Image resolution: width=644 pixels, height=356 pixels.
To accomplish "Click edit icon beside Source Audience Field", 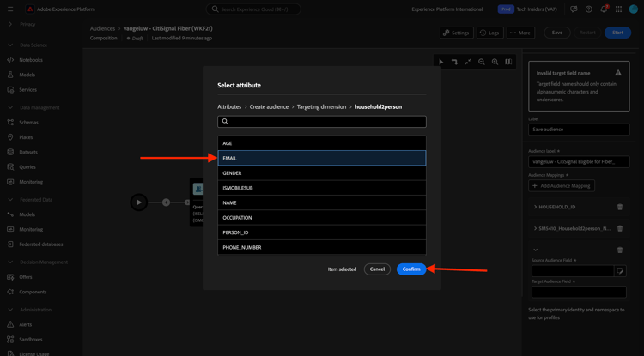I will tap(620, 271).
